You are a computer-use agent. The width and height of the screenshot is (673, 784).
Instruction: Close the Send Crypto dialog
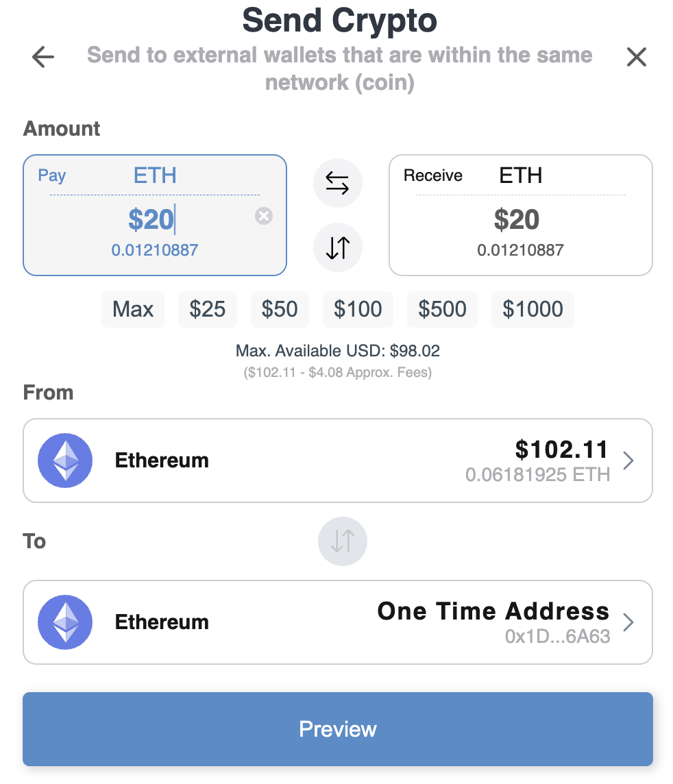click(x=636, y=56)
